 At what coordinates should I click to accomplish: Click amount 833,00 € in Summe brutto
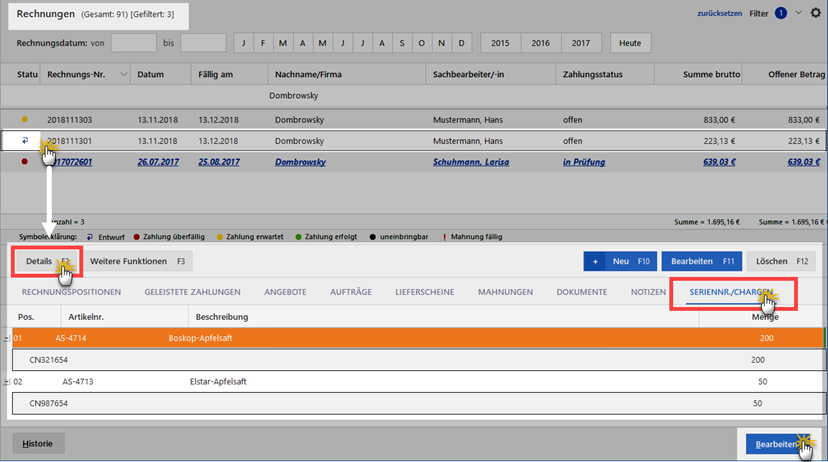pyautogui.click(x=719, y=120)
